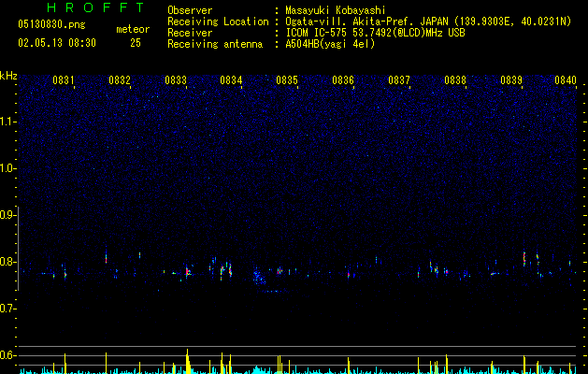
Task: Click the Observer label
Action: coord(190,10)
